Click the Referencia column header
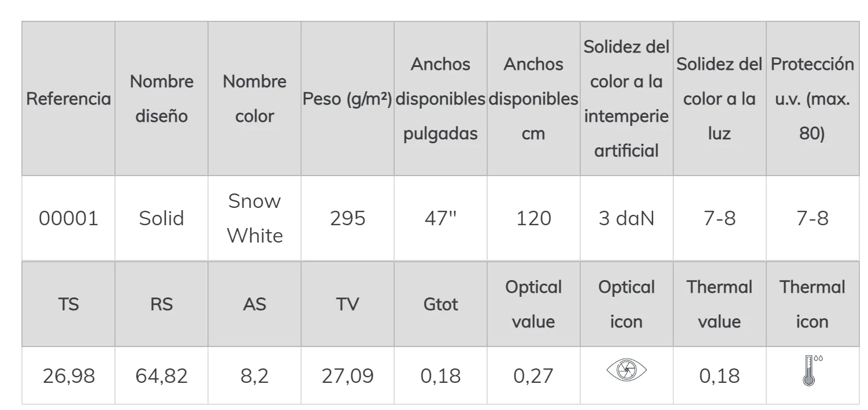This screenshot has height=410, width=868. pyautogui.click(x=68, y=99)
